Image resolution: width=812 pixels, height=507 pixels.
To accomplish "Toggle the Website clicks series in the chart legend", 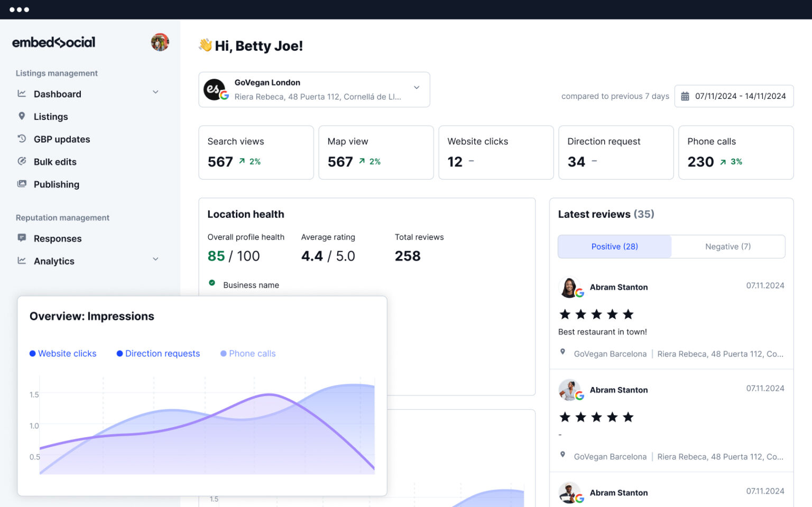I will 67,353.
